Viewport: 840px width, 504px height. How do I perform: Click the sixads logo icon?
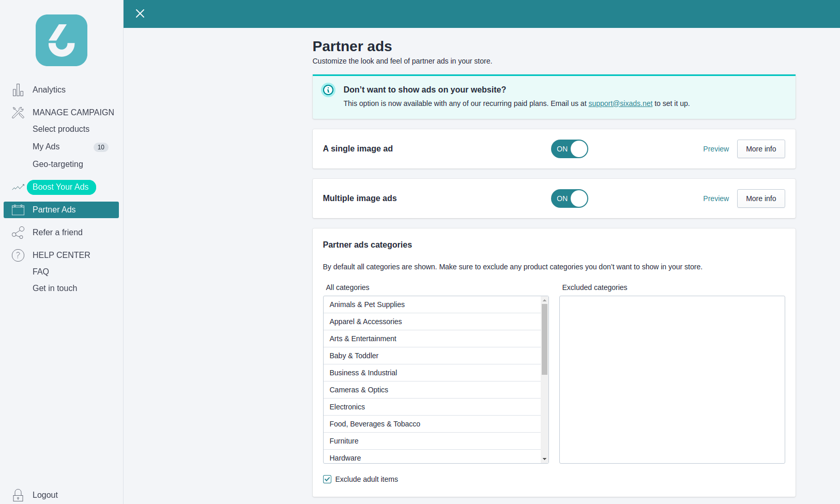tap(62, 40)
